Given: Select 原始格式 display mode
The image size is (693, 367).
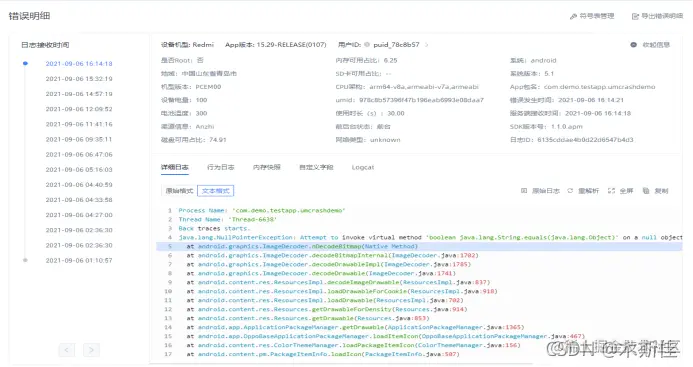Looking at the screenshot, I should [x=179, y=191].
